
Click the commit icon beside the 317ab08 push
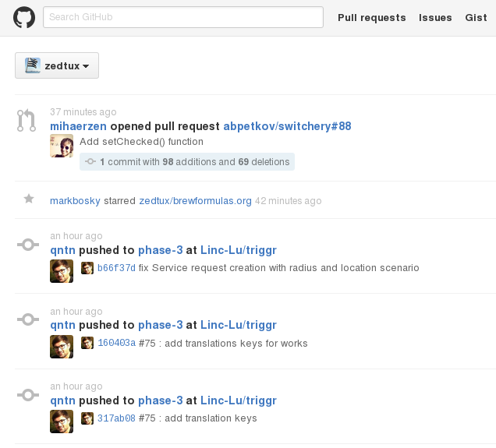(27, 395)
